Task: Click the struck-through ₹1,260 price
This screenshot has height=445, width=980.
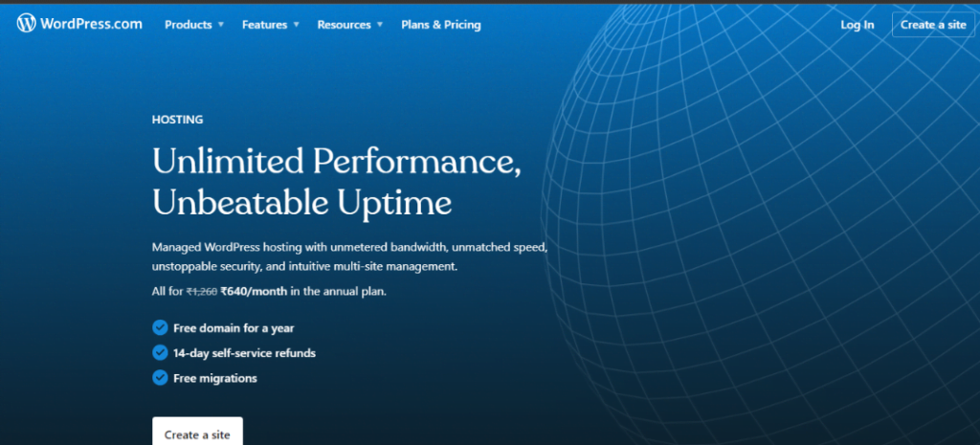Action: point(200,291)
